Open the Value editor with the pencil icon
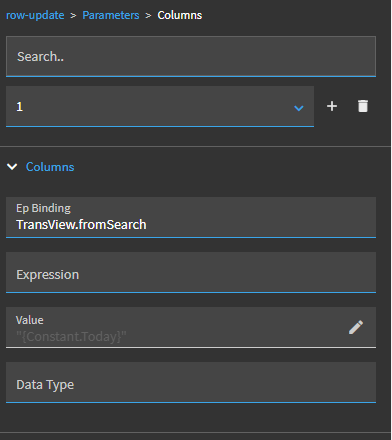This screenshot has height=440, width=392. point(356,327)
